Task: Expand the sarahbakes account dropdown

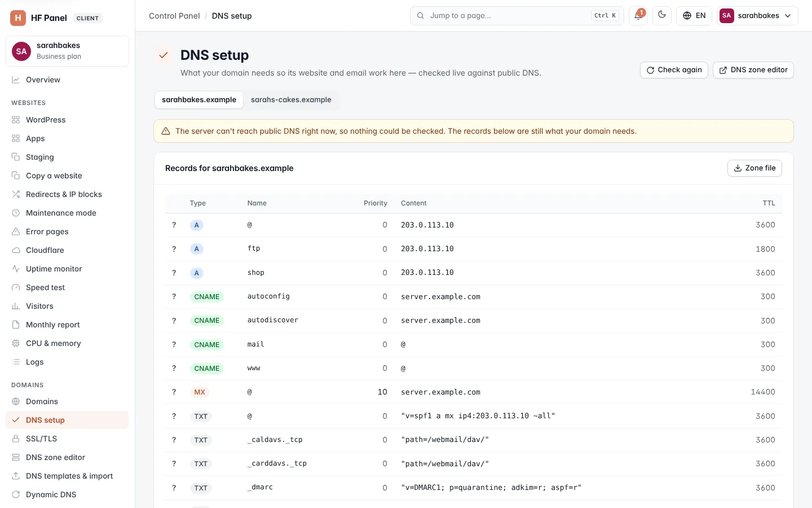Action: 757,16
